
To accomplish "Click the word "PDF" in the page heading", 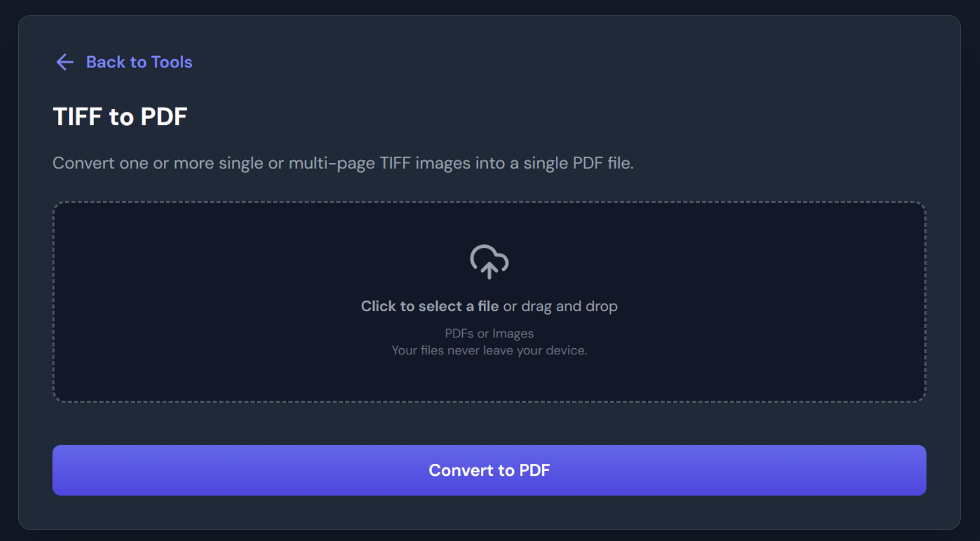I will tap(163, 117).
